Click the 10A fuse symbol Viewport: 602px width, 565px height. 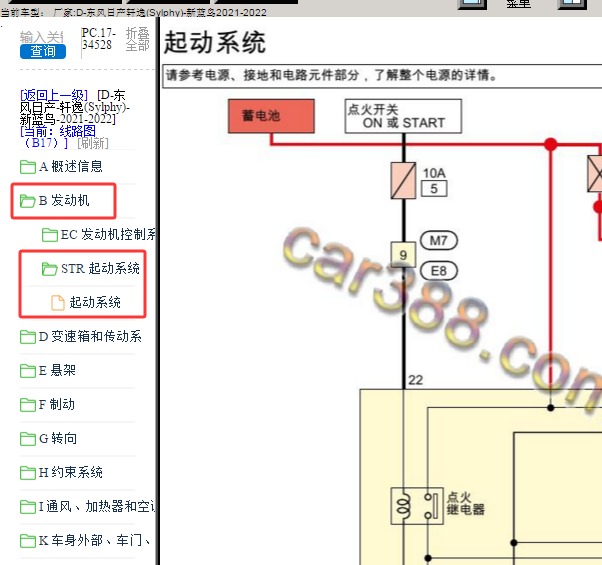(403, 180)
